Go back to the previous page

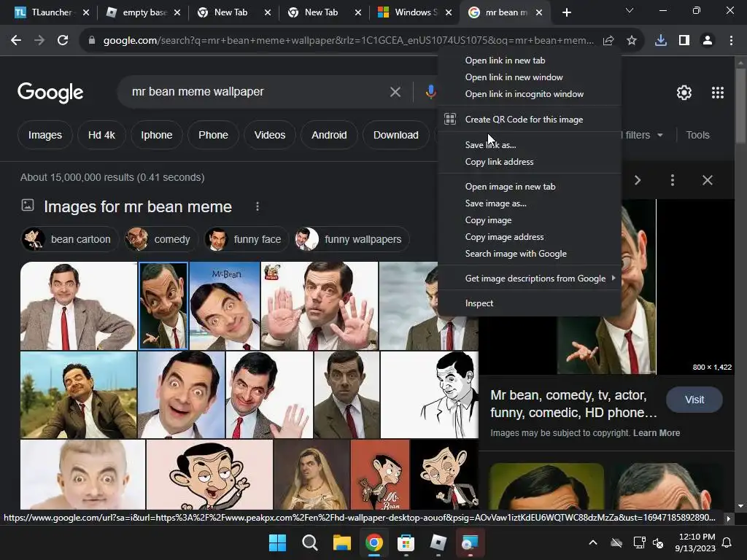[x=16, y=41]
